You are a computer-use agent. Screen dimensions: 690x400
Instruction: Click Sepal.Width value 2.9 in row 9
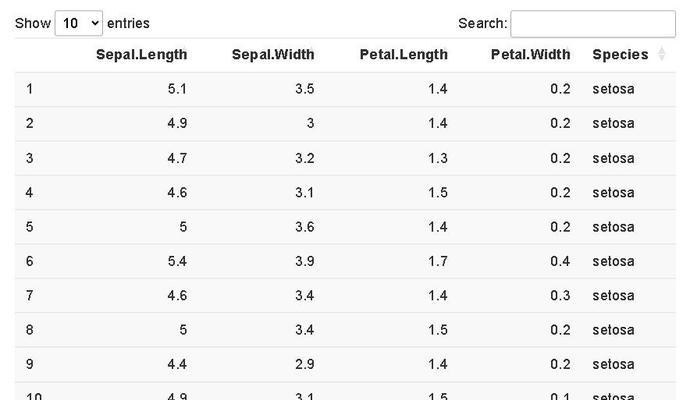305,364
